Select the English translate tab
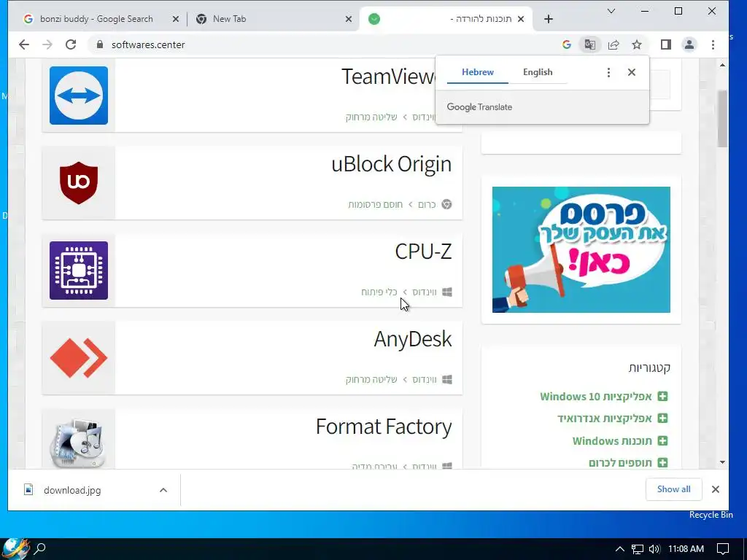The width and height of the screenshot is (747, 560). [538, 72]
